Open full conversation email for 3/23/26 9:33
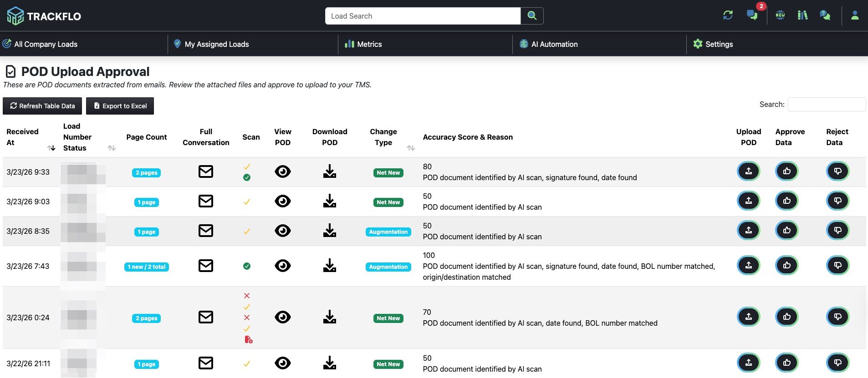The height and width of the screenshot is (378, 868). tap(206, 171)
